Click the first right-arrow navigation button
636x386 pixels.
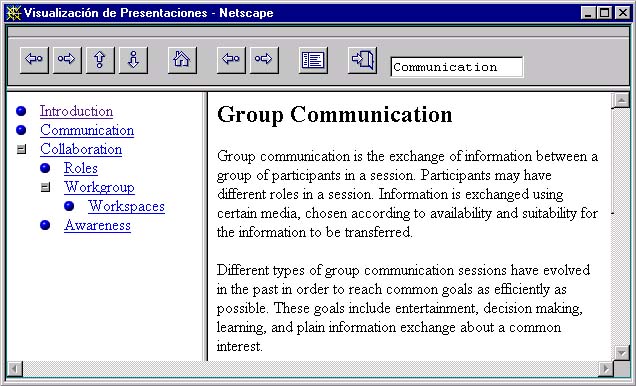[x=67, y=60]
